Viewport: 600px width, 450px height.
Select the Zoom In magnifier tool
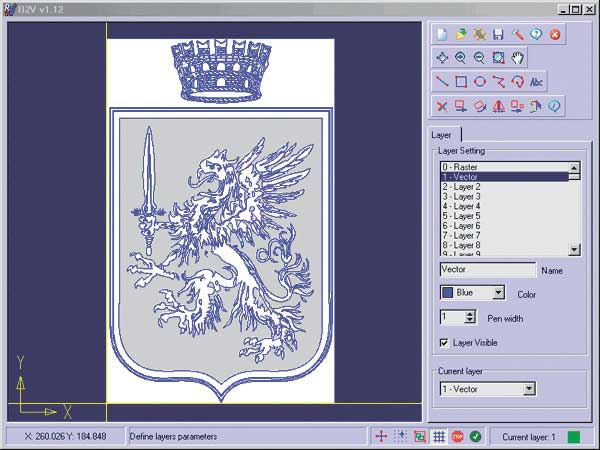click(461, 58)
